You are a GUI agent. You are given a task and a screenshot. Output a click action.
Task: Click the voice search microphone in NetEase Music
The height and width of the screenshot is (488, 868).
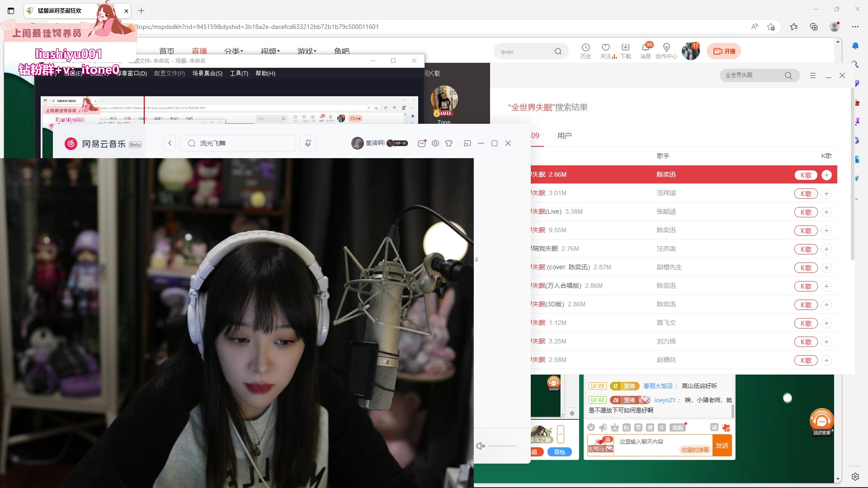coord(308,143)
